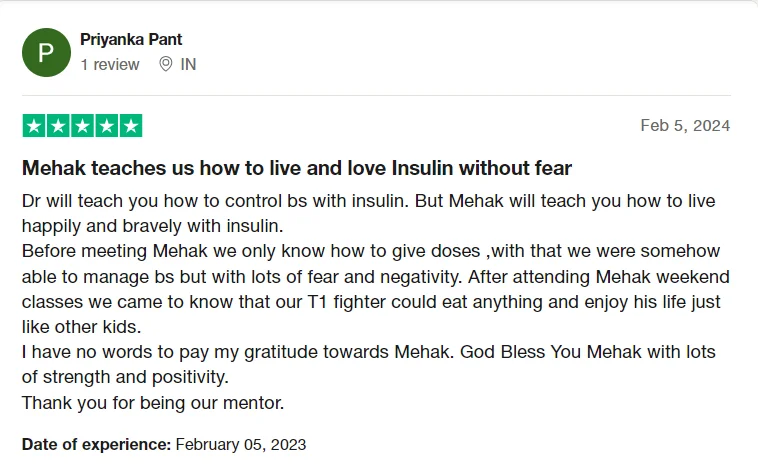Click the fourth green rating star
The image size is (758, 466).
[106, 126]
